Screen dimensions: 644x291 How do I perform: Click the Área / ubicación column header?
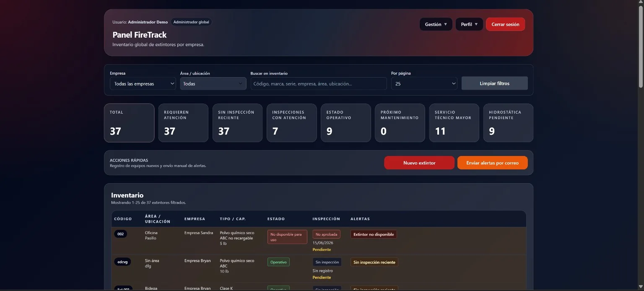(158, 219)
